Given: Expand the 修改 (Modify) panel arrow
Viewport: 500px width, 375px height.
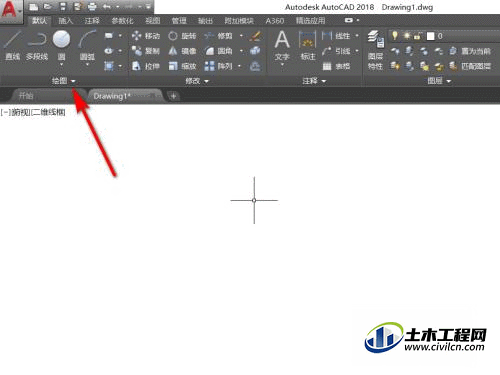Looking at the screenshot, I should (207, 81).
